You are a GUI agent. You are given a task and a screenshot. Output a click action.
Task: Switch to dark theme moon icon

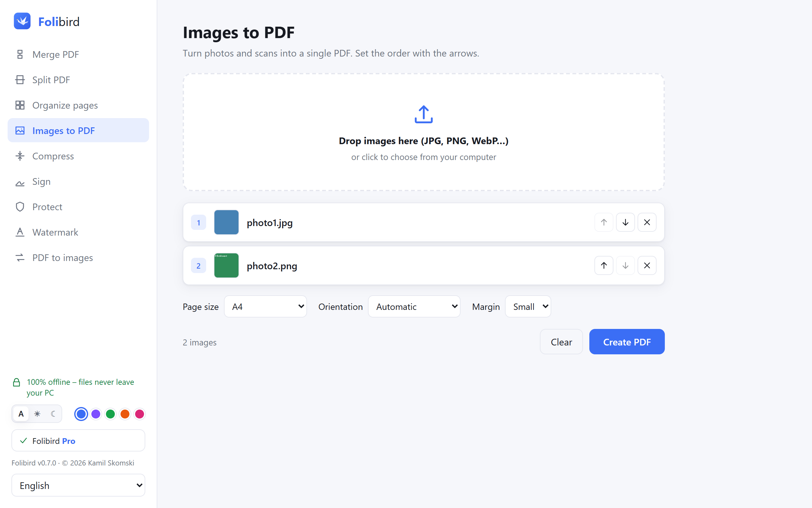(53, 414)
